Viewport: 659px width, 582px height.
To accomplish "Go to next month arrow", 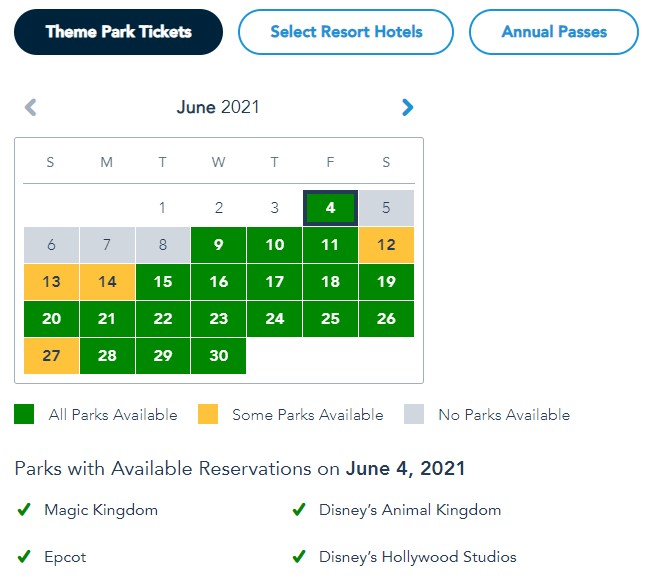I will click(x=407, y=107).
